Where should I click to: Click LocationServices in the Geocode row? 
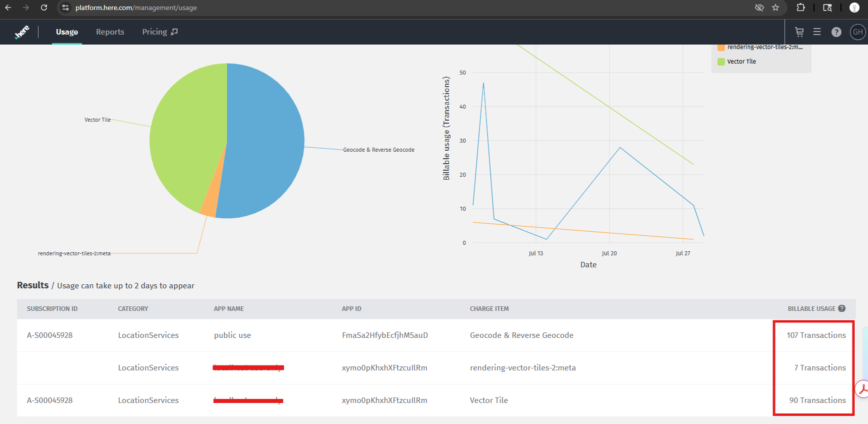click(x=148, y=335)
